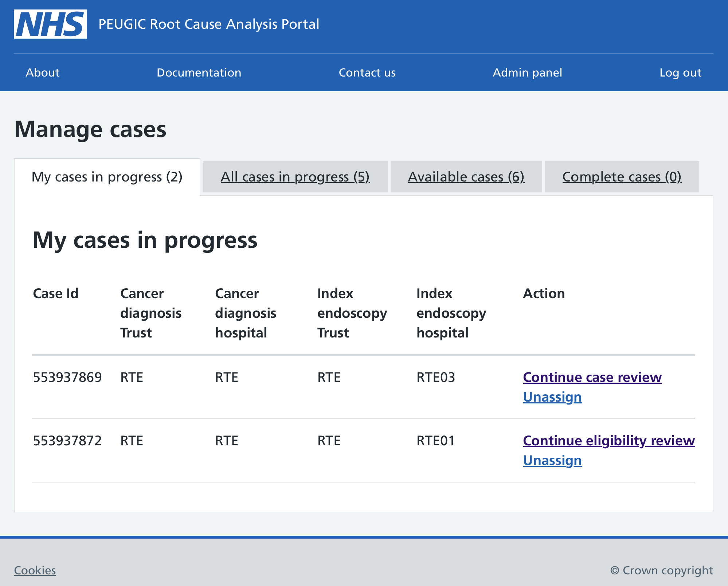Image resolution: width=728 pixels, height=586 pixels.
Task: Click the Index endoscopy Trust column header
Action: click(x=352, y=313)
